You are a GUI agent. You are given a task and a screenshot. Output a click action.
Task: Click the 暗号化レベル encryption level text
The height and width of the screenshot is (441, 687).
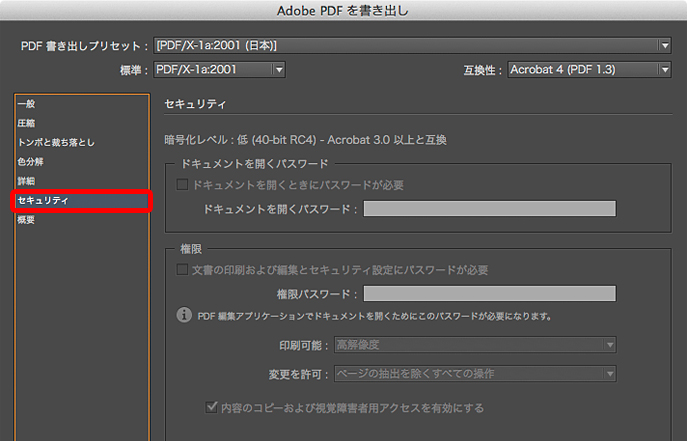[x=305, y=140]
